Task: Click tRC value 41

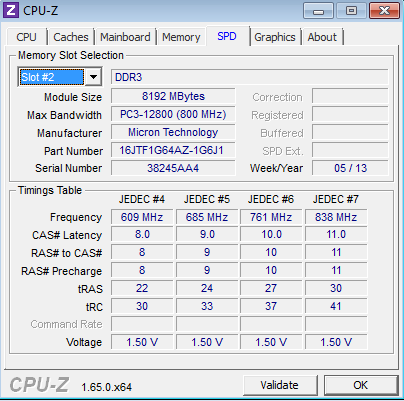Action: pyautogui.click(x=336, y=306)
